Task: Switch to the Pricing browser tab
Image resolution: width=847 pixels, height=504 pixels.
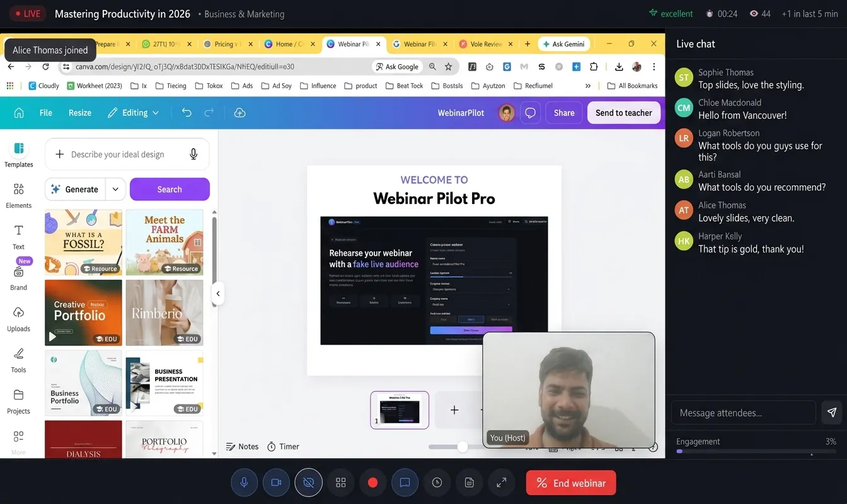Action: 227,44
